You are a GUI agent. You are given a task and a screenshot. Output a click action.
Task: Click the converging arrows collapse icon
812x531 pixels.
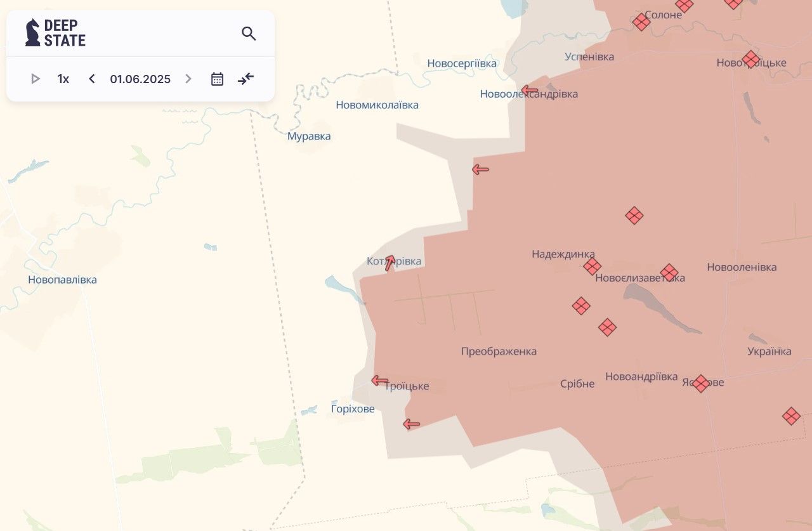pos(246,79)
